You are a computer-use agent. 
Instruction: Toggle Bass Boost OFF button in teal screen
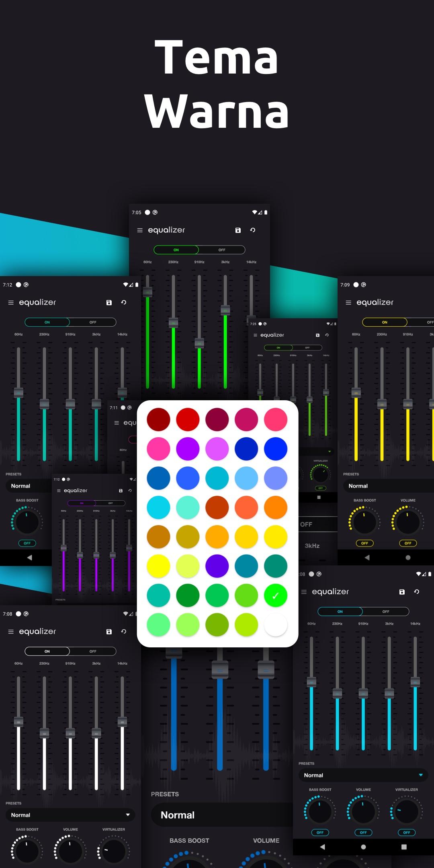(27, 543)
